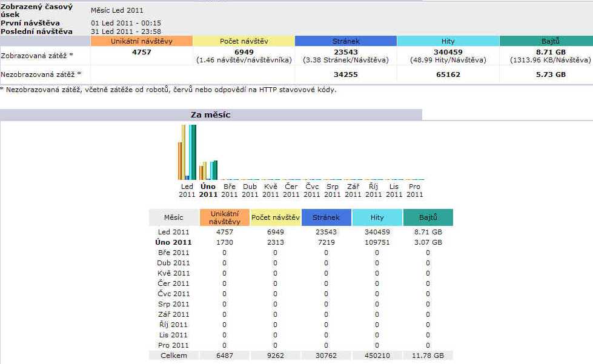Click non-viewed bandwidth '5.73 GB'

[x=551, y=74]
